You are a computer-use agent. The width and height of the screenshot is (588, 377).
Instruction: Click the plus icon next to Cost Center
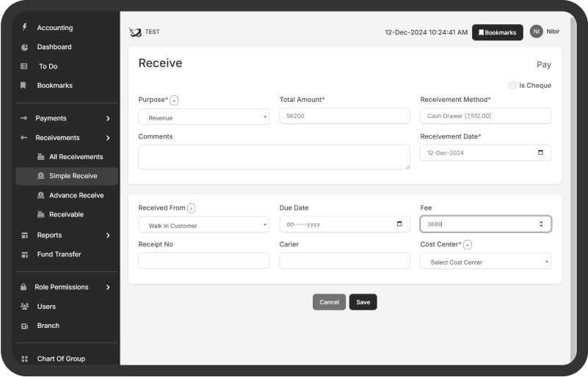click(x=467, y=245)
